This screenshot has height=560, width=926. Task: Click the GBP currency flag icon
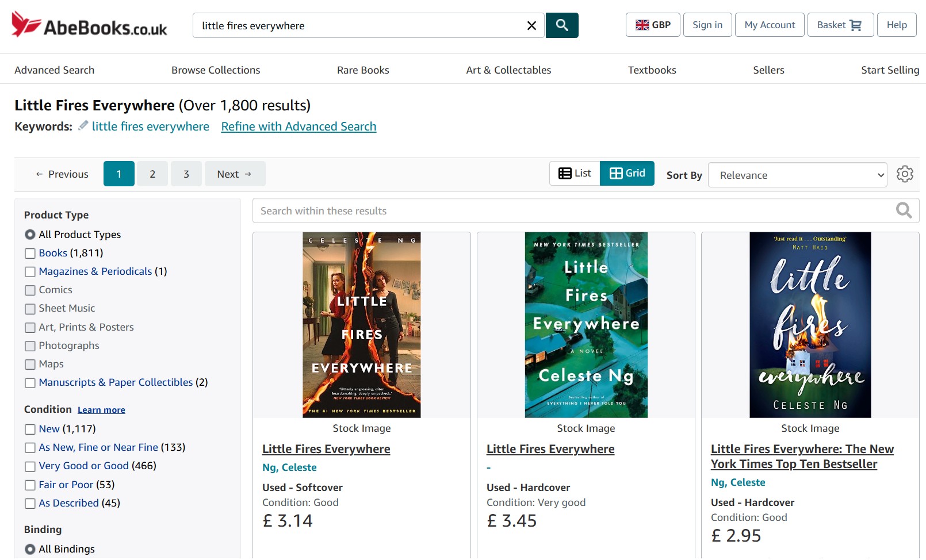(x=642, y=25)
